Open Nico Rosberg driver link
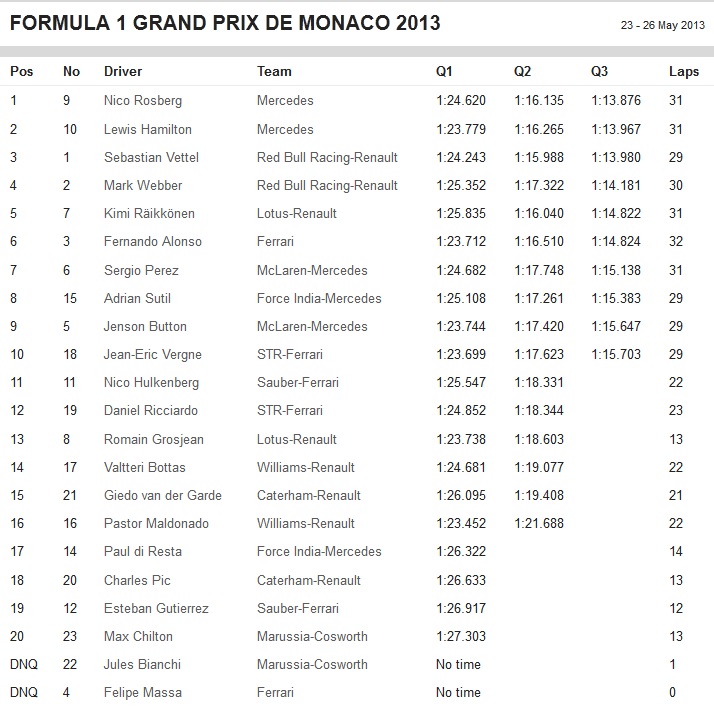The width and height of the screenshot is (714, 706). (x=143, y=101)
